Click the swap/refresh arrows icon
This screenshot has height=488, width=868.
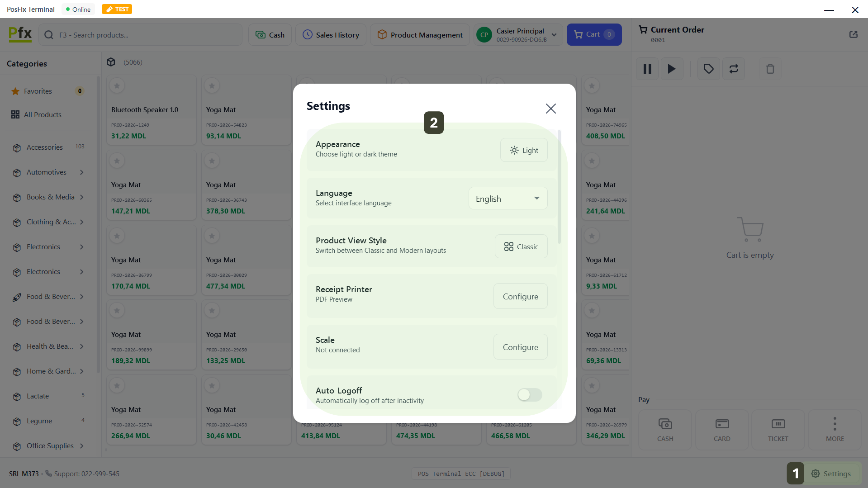[x=733, y=69]
